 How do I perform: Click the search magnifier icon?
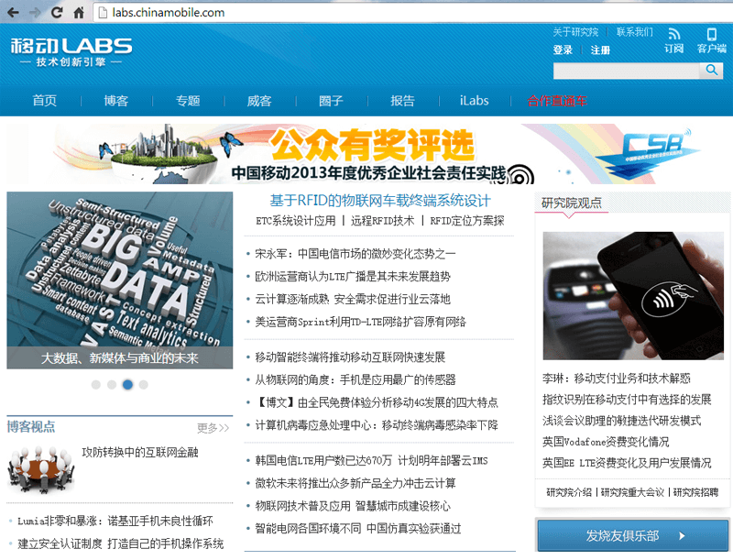[x=712, y=70]
